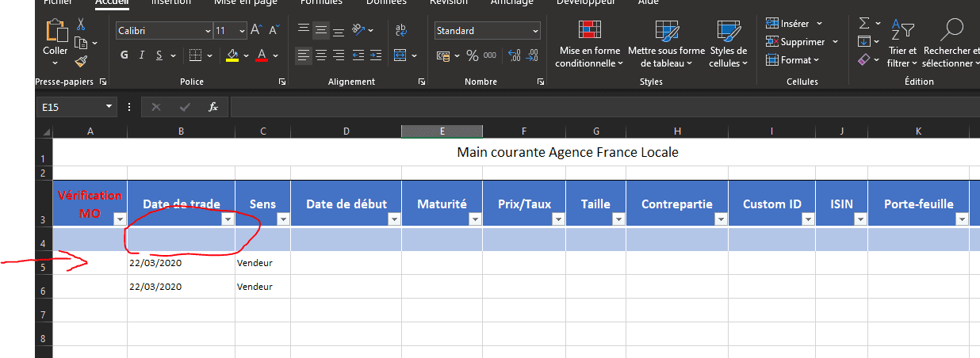
Task: Toggle bold (G) formatting
Action: pos(124,55)
